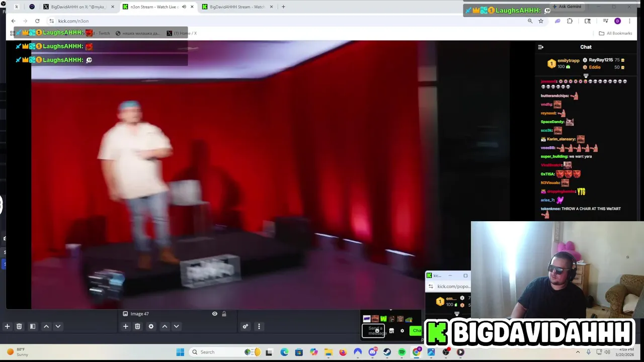
Task: Move the scene down with the arrow
Action: (58, 326)
